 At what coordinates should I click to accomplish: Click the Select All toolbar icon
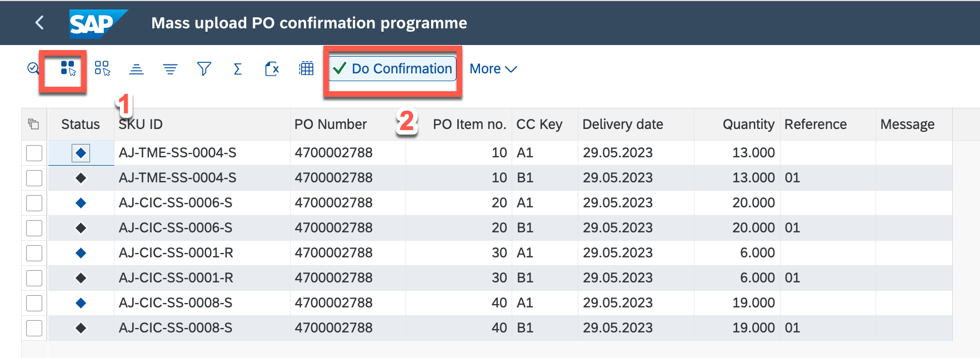click(x=68, y=68)
